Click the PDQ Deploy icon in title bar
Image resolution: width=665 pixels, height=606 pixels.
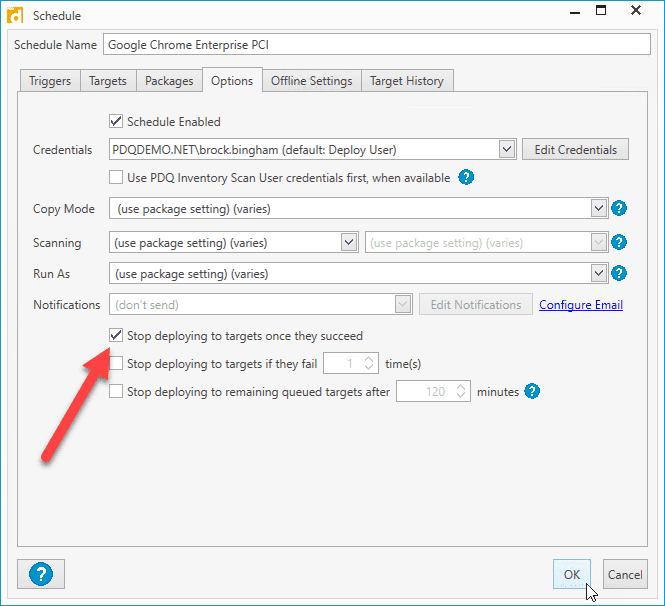point(15,15)
